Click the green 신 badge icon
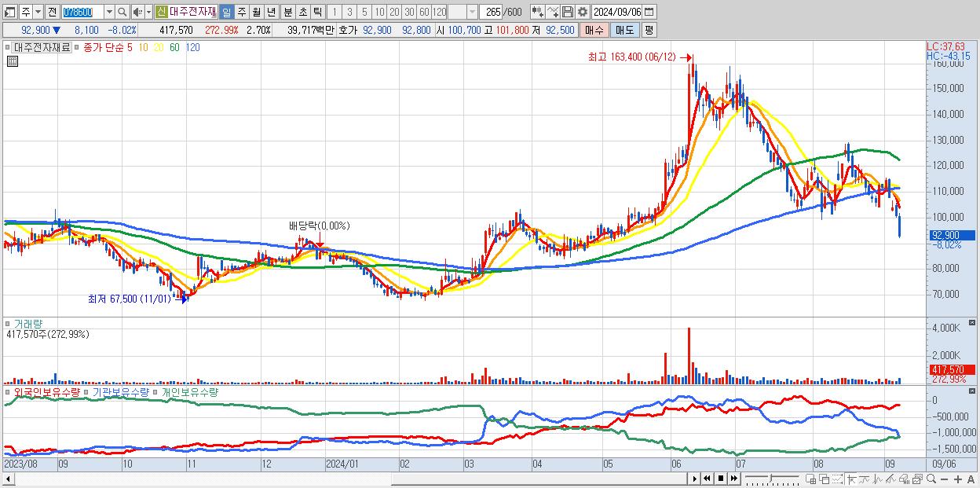This screenshot has width=980, height=488. coord(161,13)
